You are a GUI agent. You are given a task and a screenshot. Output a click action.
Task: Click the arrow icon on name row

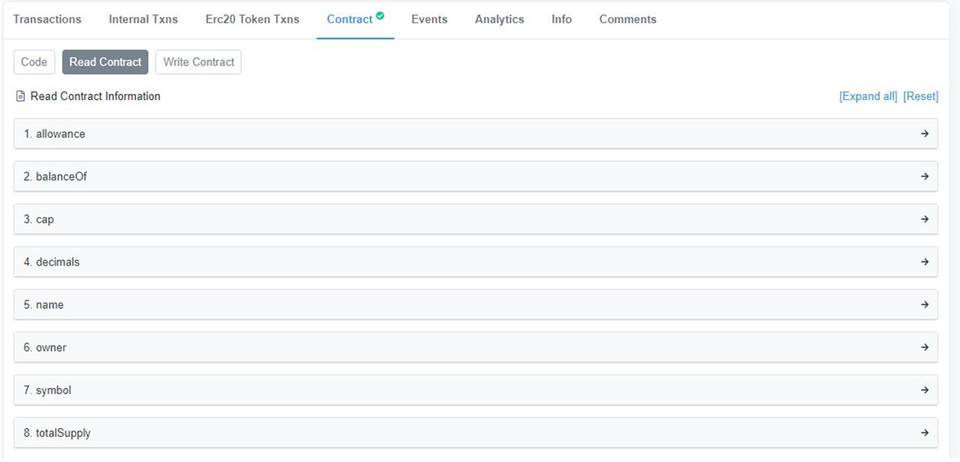point(924,304)
